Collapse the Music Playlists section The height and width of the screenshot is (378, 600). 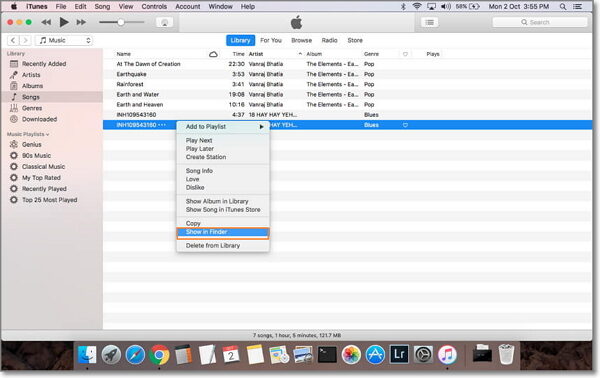[28, 134]
